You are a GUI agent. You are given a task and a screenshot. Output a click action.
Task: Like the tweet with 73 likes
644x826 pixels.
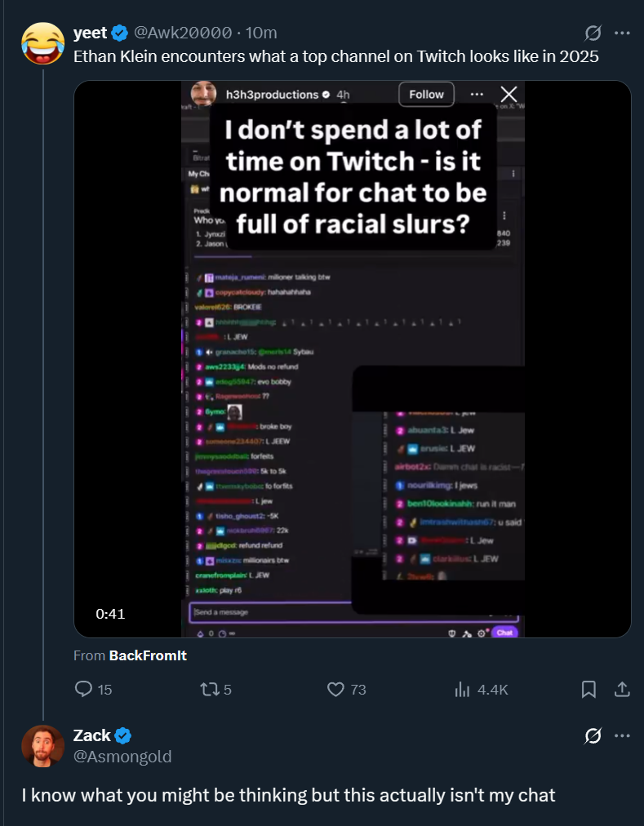pyautogui.click(x=335, y=690)
